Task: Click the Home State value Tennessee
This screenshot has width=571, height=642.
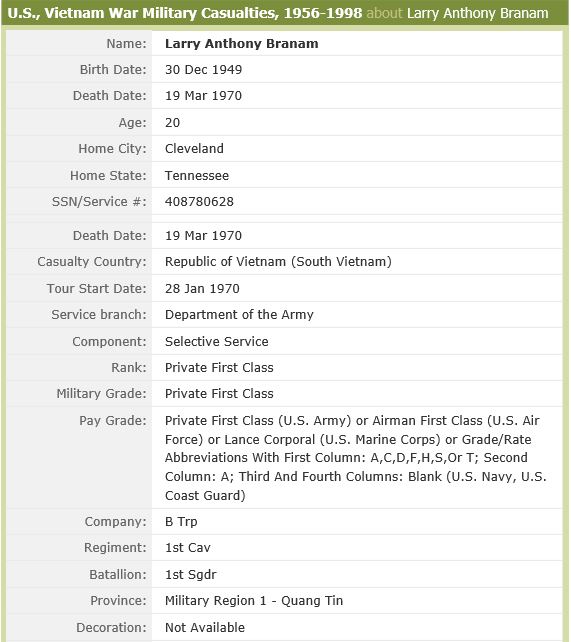Action: click(x=197, y=176)
